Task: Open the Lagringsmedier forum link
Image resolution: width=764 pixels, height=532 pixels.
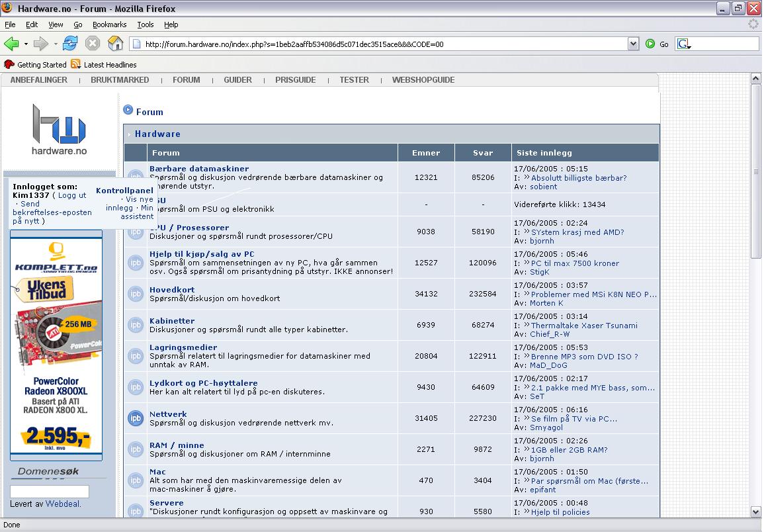Action: coord(183,347)
